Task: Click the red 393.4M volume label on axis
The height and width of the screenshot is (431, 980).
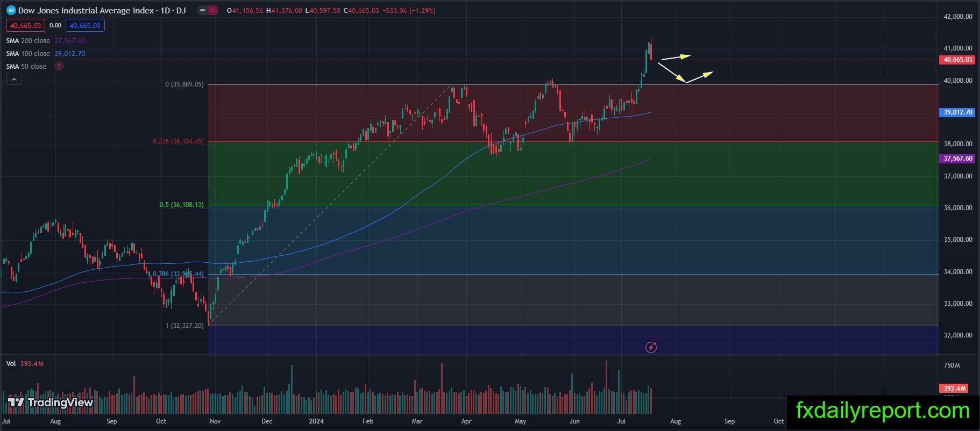Action: 955,388
